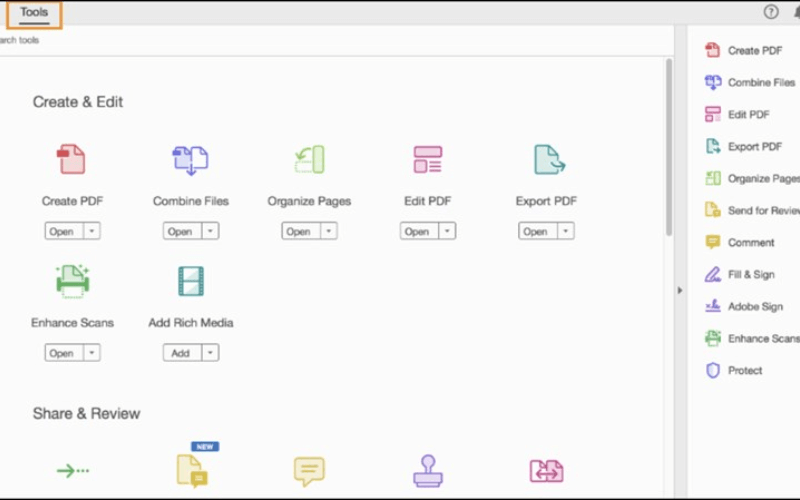Collapse the right sidebar pane arrow
The width and height of the screenshot is (800, 500).
click(x=680, y=290)
